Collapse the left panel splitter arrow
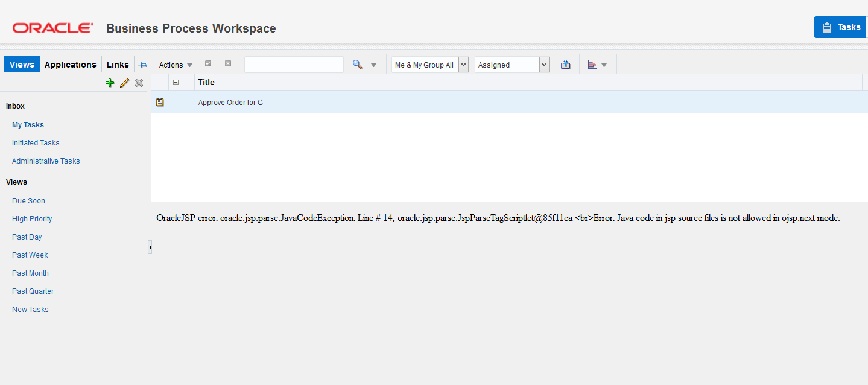This screenshot has width=868, height=385. pos(150,247)
